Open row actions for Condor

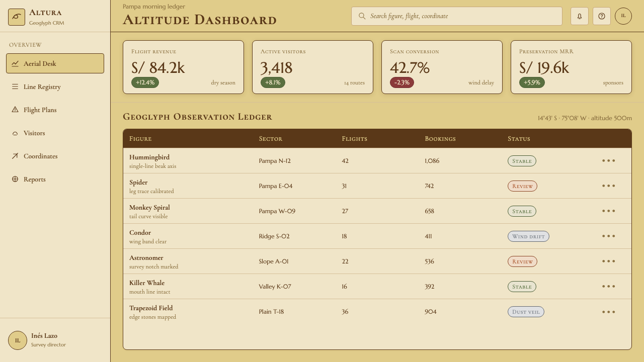609,236
